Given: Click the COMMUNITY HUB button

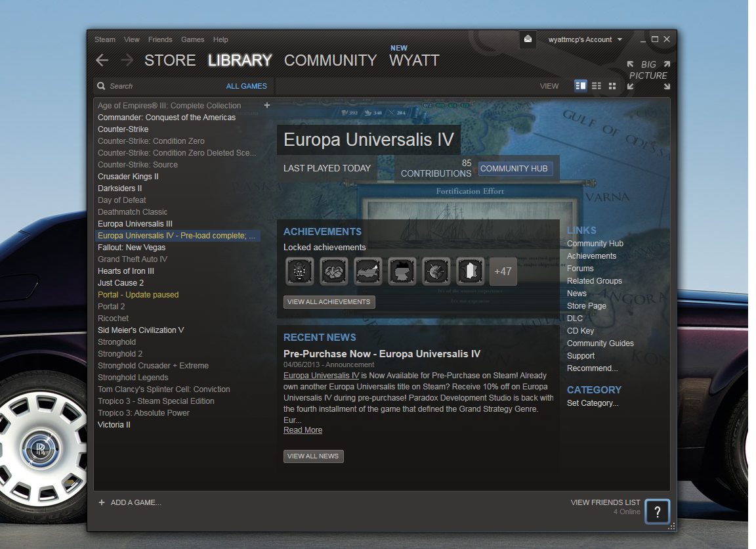Looking at the screenshot, I should coord(514,169).
